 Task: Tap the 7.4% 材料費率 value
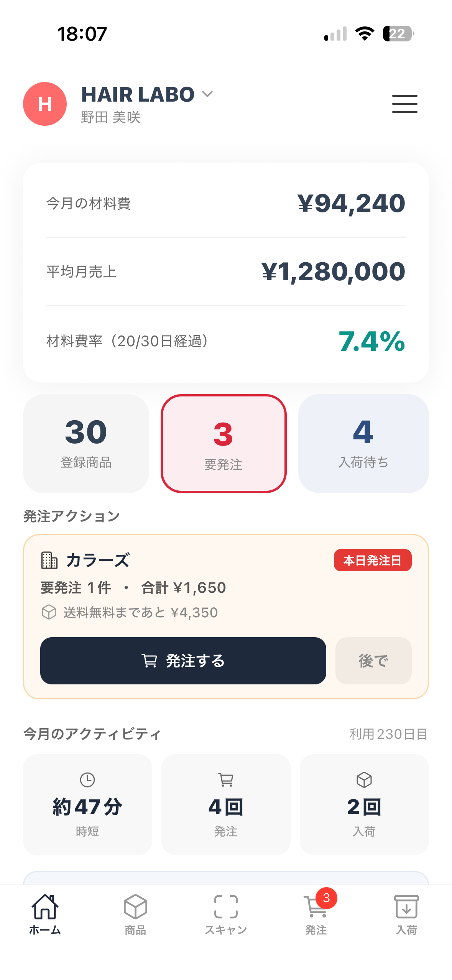pos(371,341)
